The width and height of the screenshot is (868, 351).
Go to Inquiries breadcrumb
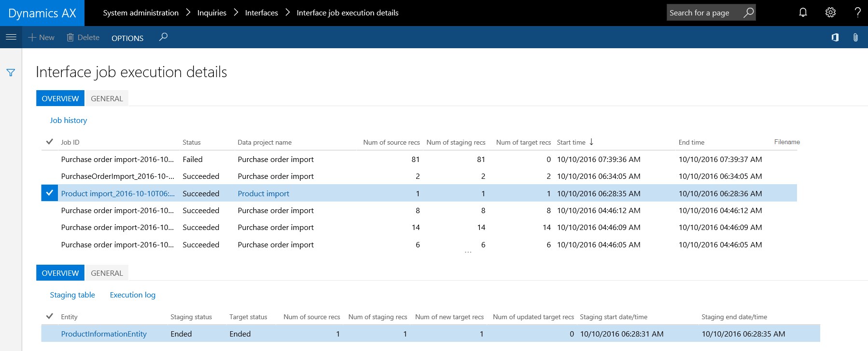click(x=212, y=13)
